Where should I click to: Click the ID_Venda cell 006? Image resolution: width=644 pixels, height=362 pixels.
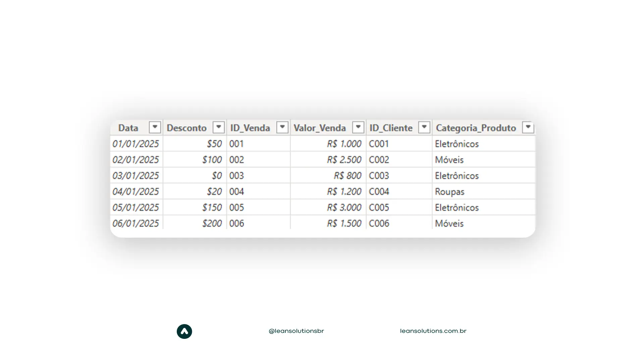(x=259, y=223)
